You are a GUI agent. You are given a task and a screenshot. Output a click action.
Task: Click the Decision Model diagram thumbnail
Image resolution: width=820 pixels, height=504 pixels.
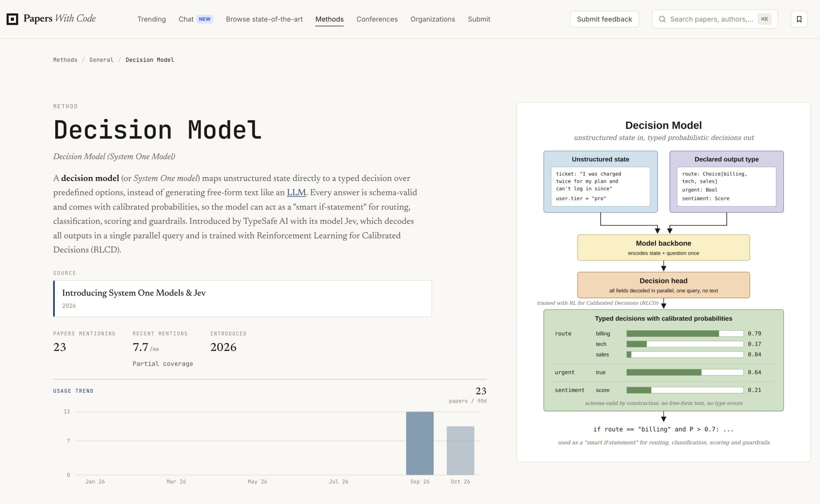pos(663,282)
